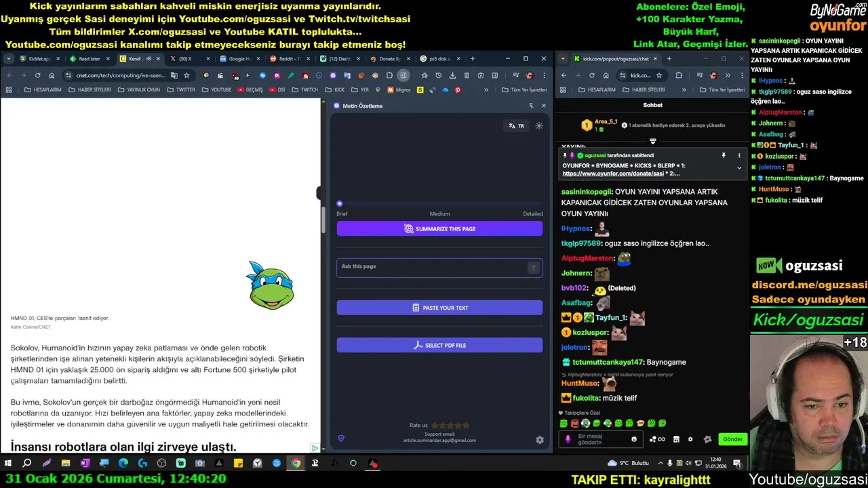Open Windows Start button
868x488 pixels.
(x=8, y=464)
